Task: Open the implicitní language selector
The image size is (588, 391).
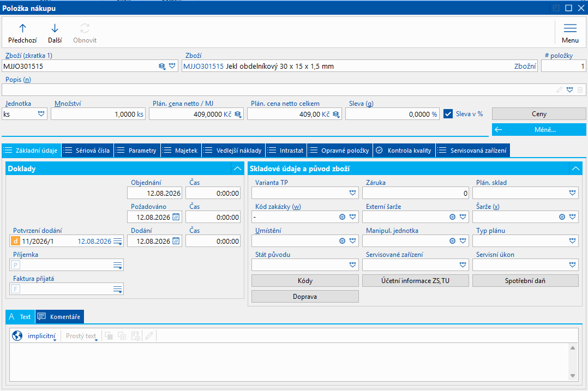Action: click(41, 336)
